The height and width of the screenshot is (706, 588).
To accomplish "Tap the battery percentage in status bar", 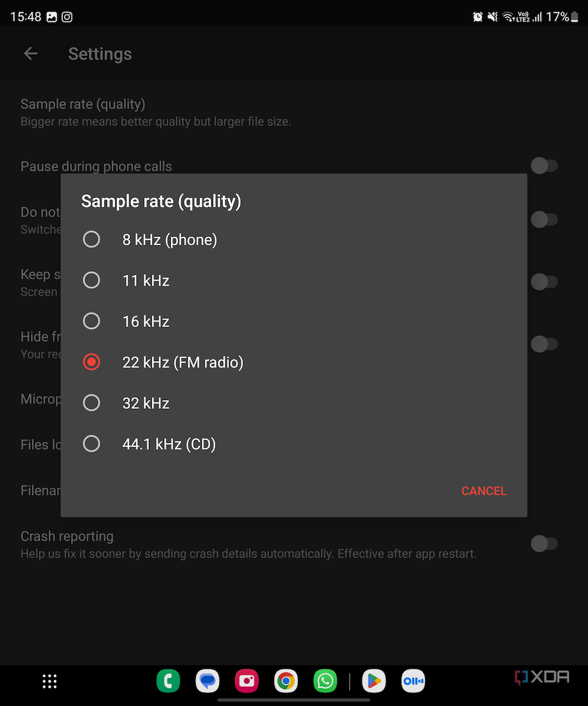I will click(557, 17).
